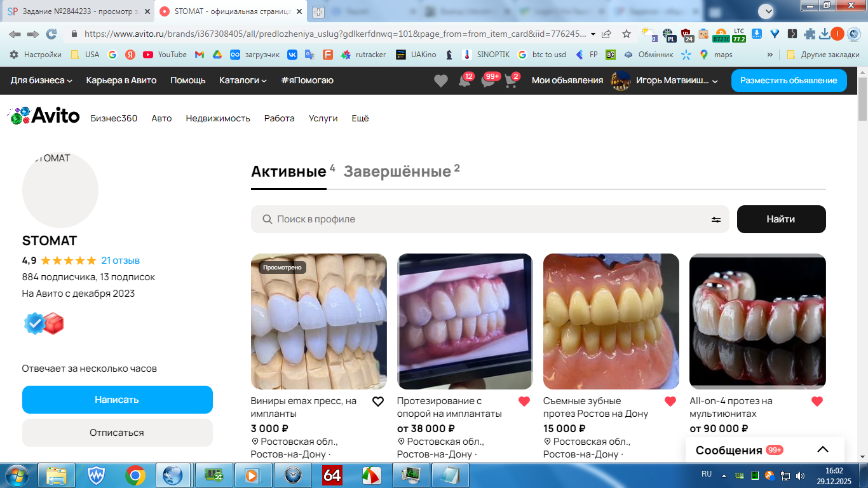Reload the current page

(51, 34)
